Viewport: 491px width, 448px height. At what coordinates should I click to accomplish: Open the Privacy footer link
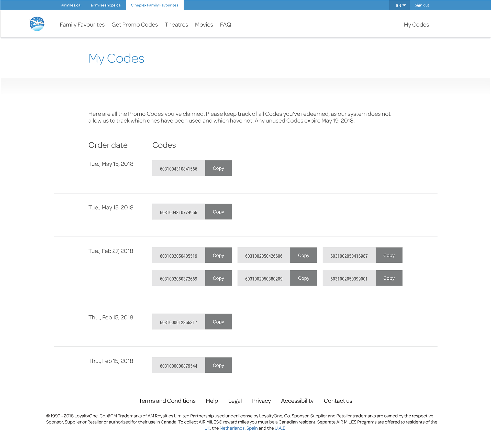coord(261,401)
